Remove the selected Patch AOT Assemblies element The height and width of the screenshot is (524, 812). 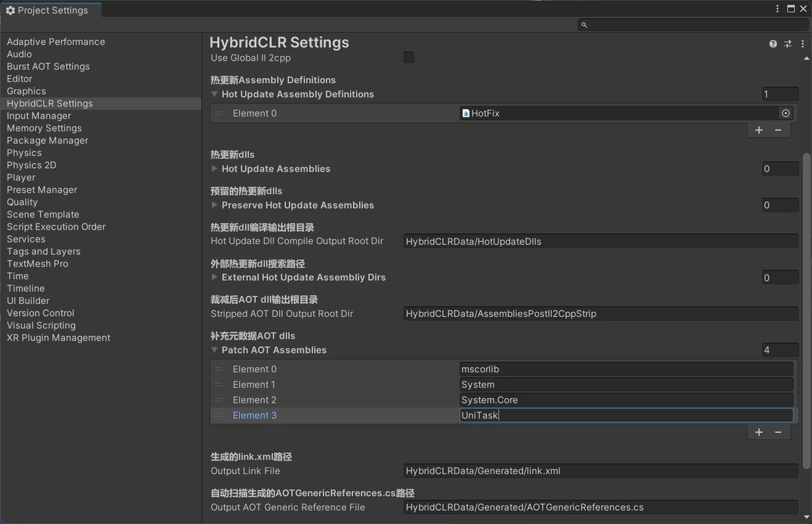(778, 432)
